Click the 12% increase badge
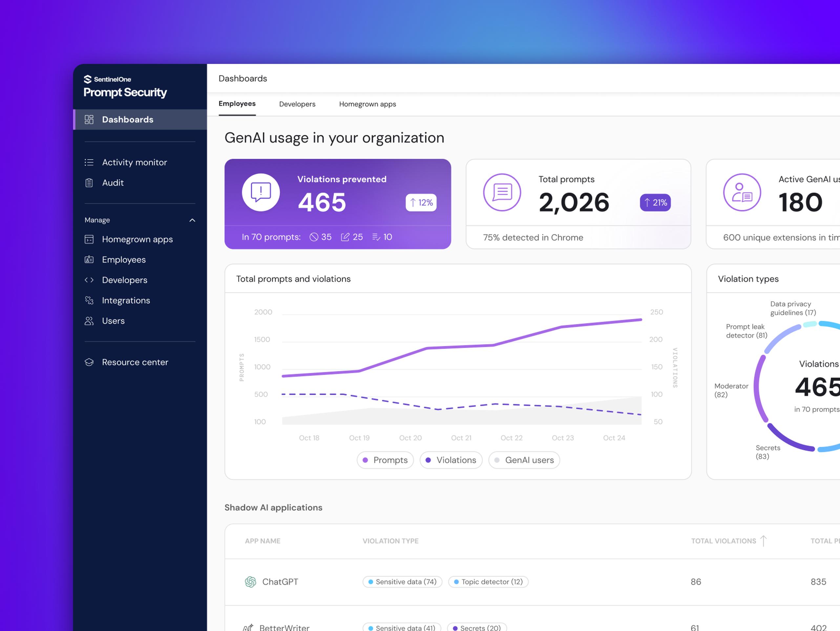The width and height of the screenshot is (840, 631). tap(421, 203)
